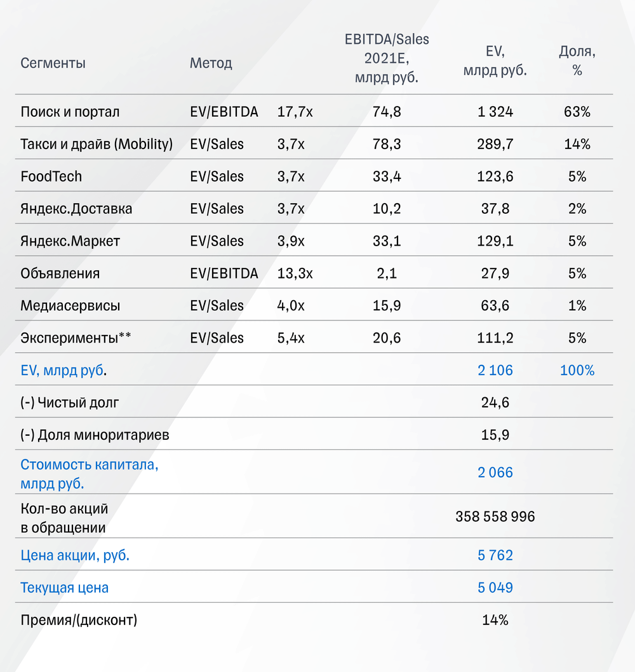
Task: Click the 'Доля, %' column header
Action: pyautogui.click(x=577, y=62)
